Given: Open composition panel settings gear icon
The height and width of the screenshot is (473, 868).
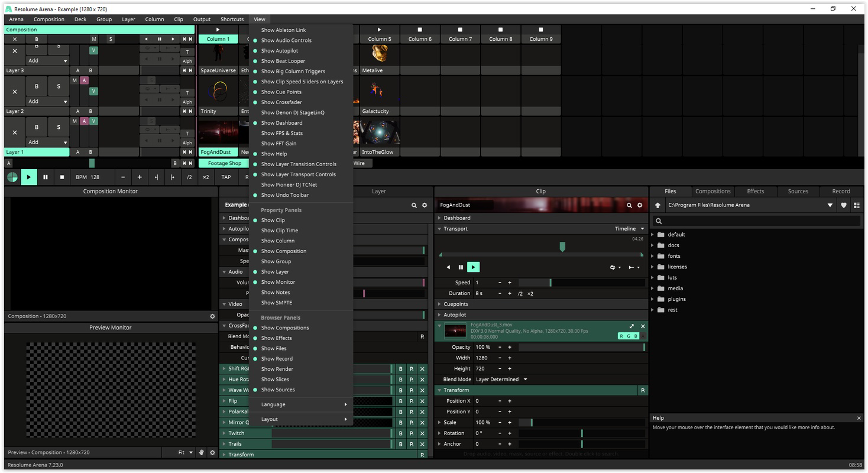Looking at the screenshot, I should (x=424, y=205).
